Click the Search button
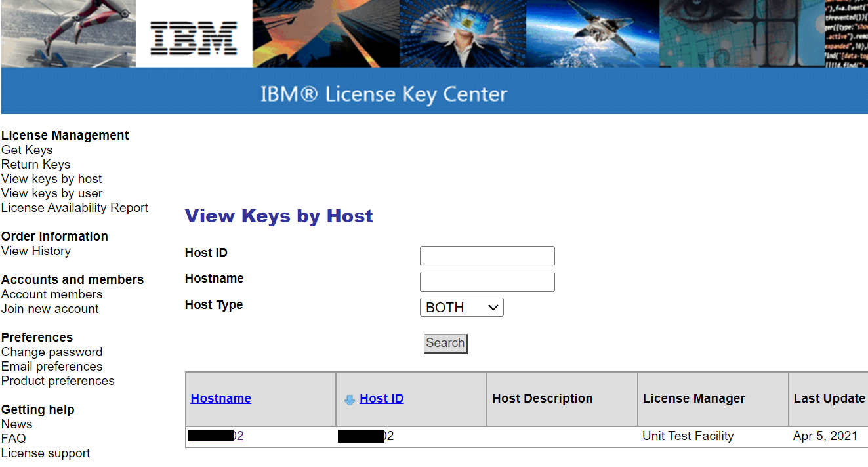Screen dimensions: 868x467 445,343
